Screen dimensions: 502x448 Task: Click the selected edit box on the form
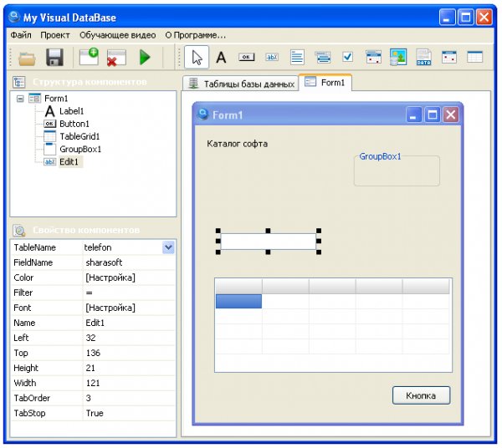[x=269, y=242]
